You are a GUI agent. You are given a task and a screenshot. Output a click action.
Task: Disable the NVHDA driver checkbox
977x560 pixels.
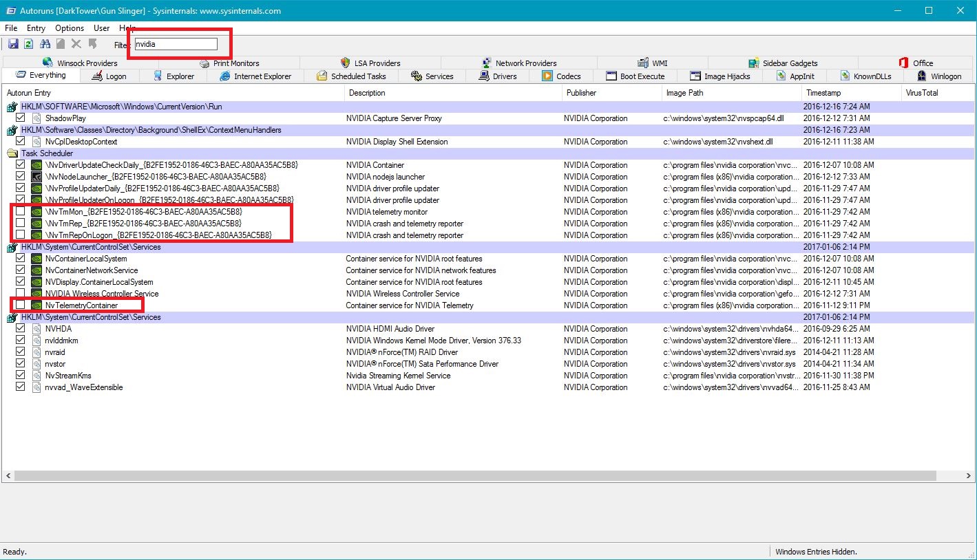[x=21, y=329]
